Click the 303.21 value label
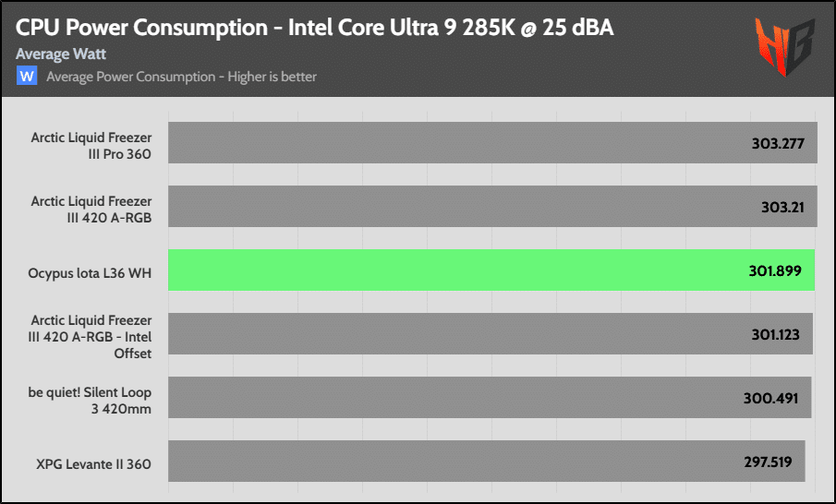Image resolution: width=836 pixels, height=504 pixels. 782,207
